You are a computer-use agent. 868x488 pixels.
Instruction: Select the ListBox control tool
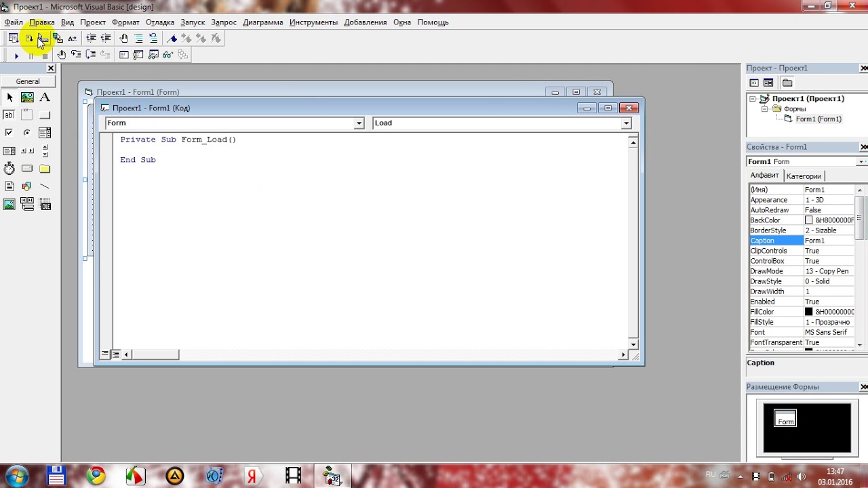coord(9,150)
